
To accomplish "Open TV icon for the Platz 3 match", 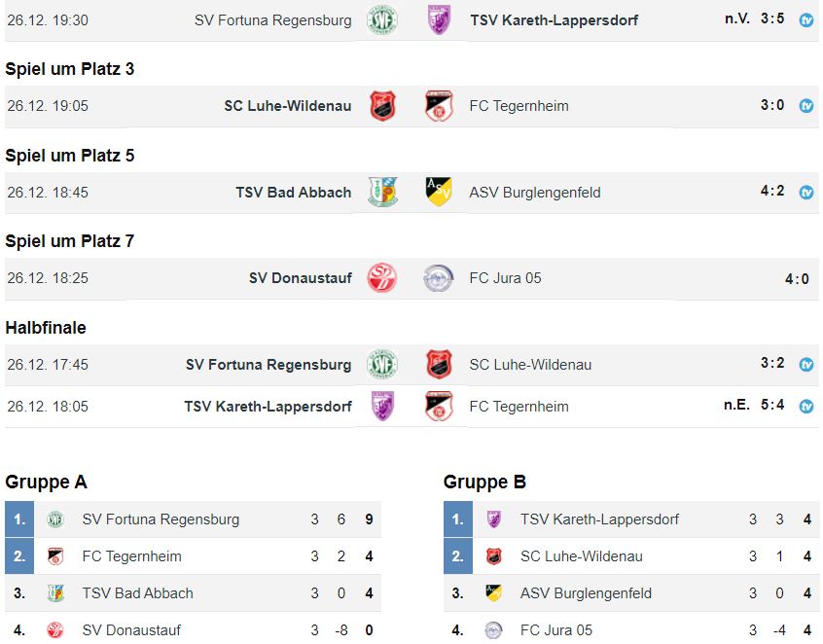I will [806, 105].
